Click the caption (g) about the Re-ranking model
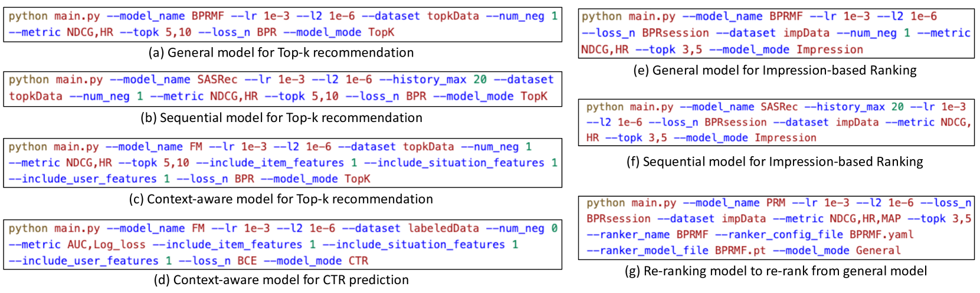The image size is (980, 293). click(776, 271)
